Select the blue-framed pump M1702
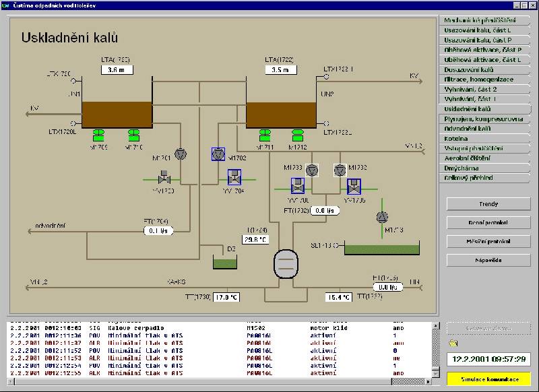This screenshot has height=392, width=539. pos(218,154)
